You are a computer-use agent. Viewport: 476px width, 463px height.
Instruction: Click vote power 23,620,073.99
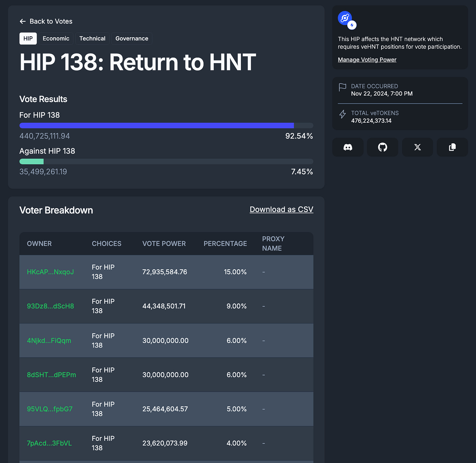pyautogui.click(x=165, y=443)
